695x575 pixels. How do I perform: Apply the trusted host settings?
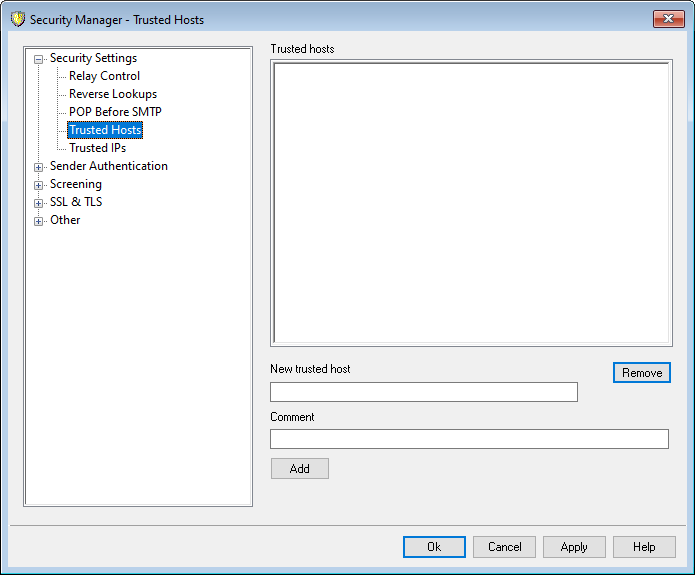pos(574,547)
